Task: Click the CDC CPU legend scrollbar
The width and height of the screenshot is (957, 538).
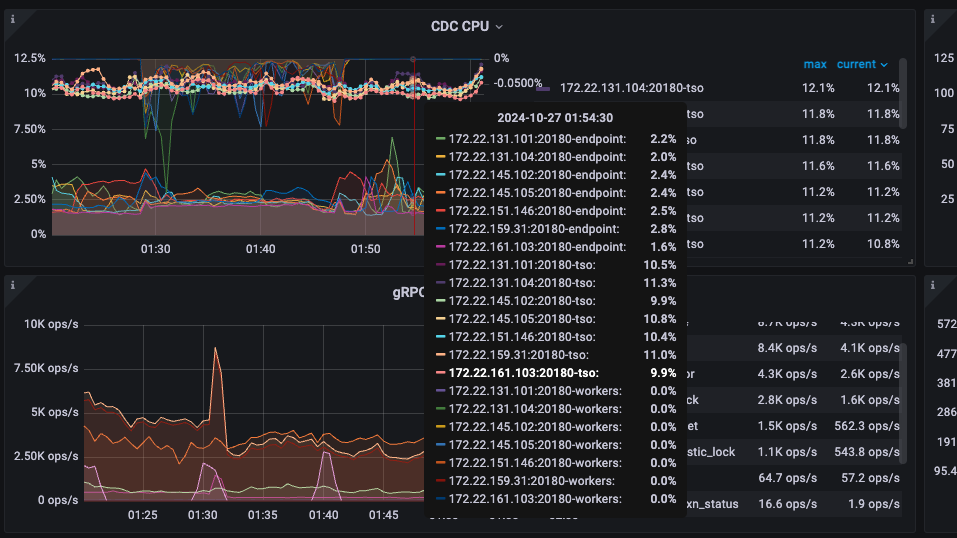Action: click(x=903, y=93)
